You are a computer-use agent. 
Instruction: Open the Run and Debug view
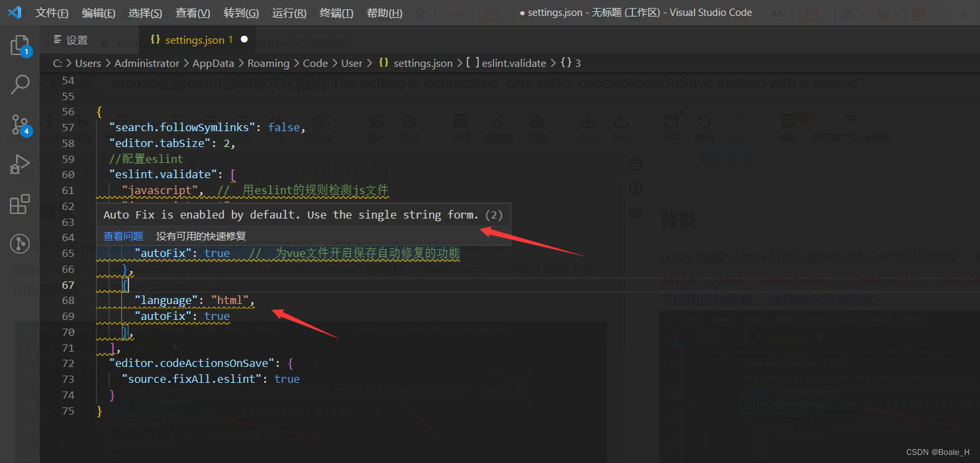coord(20,165)
